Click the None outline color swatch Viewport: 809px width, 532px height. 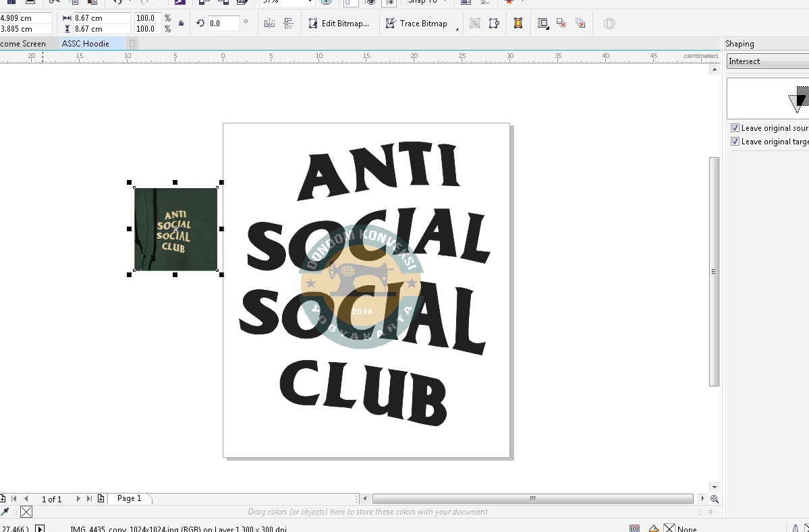pyautogui.click(x=669, y=528)
